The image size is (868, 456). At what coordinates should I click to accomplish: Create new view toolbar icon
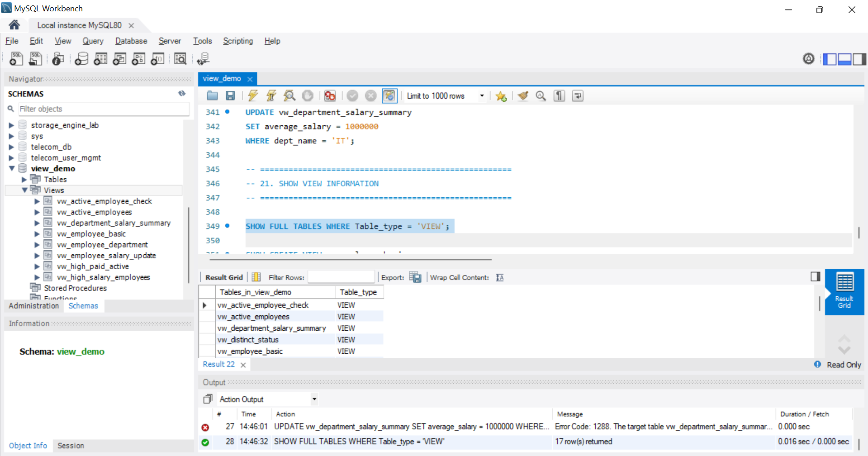pos(119,58)
